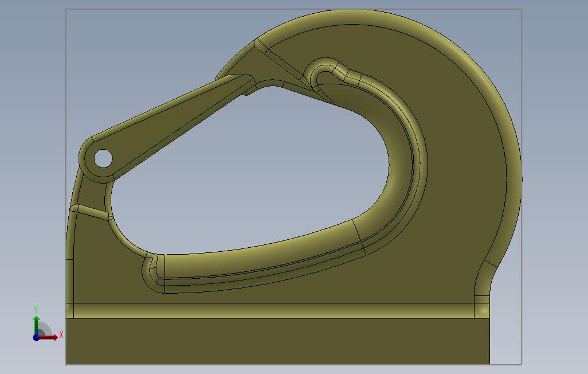
Task: Select the small circular hole in the latch
Action: pyautogui.click(x=103, y=158)
